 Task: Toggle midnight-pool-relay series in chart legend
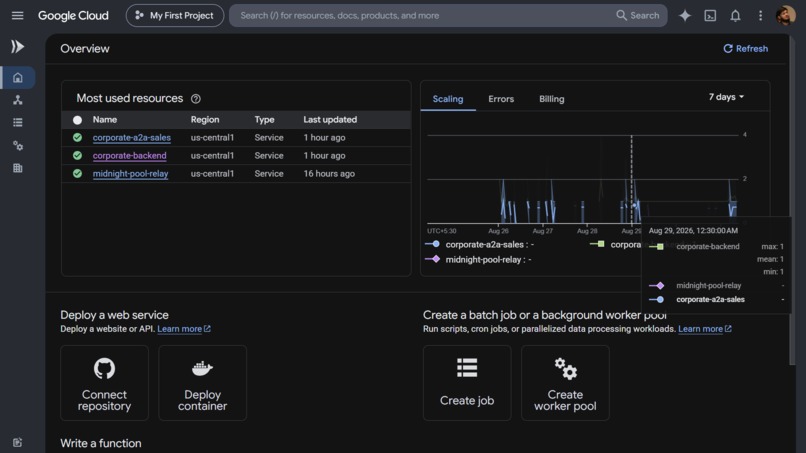click(478, 260)
